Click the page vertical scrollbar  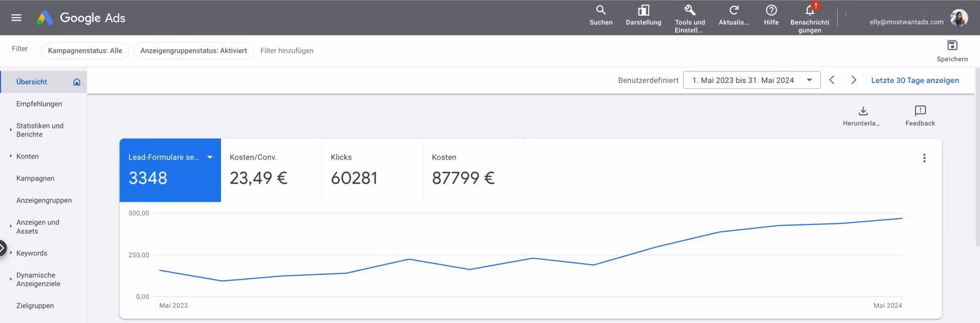(977, 158)
